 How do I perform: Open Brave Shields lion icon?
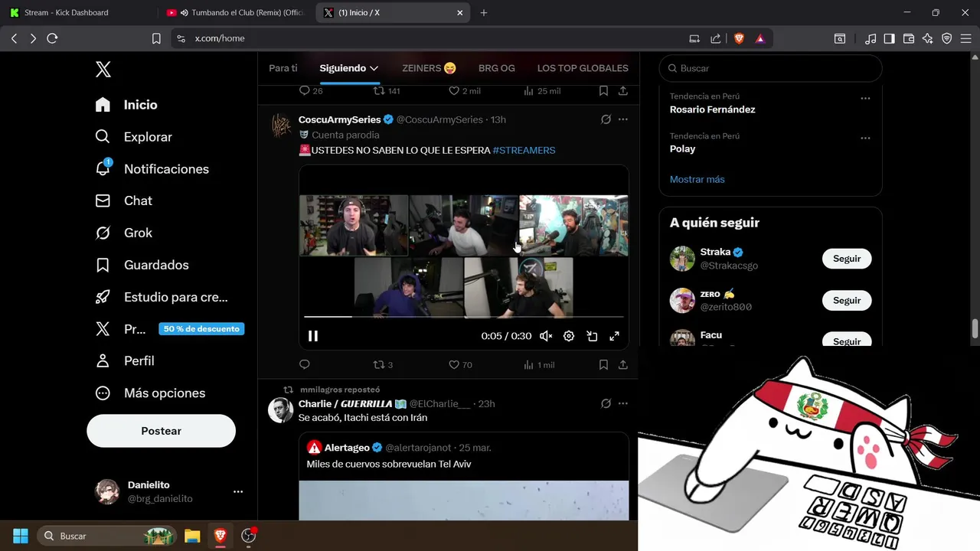tap(739, 38)
